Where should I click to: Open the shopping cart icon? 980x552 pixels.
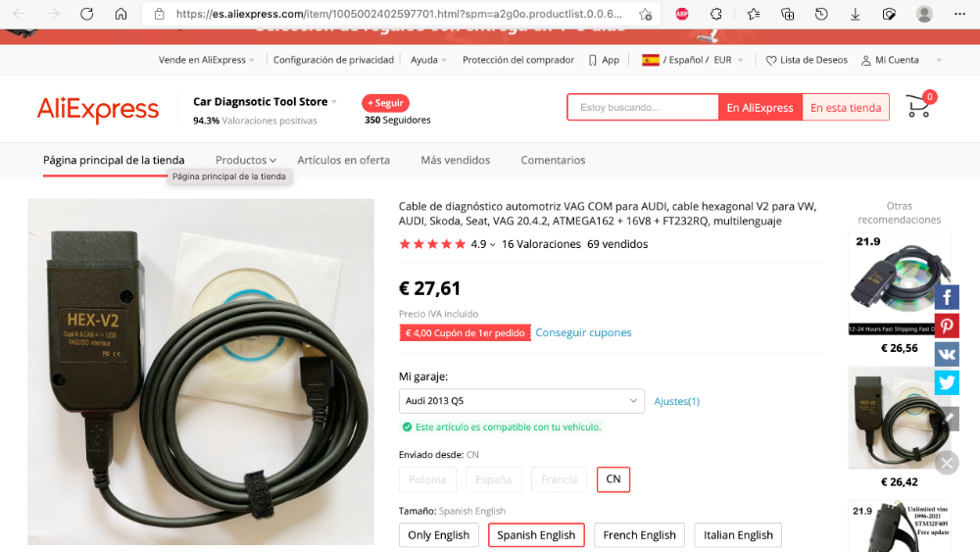point(919,106)
